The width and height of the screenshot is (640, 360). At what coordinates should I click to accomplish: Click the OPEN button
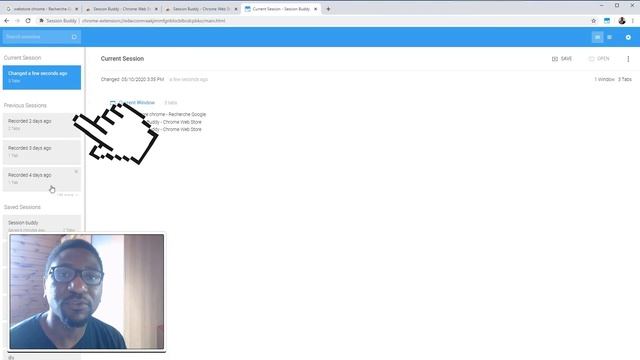[599, 59]
